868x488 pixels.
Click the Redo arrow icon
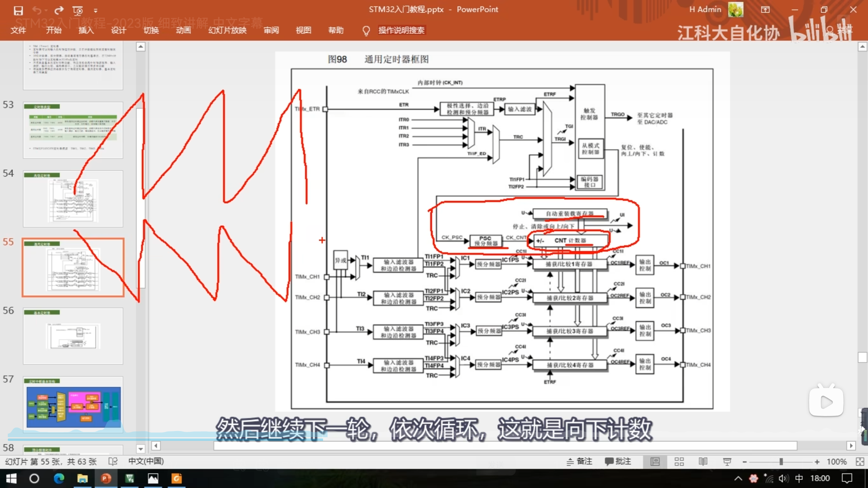[x=59, y=11]
